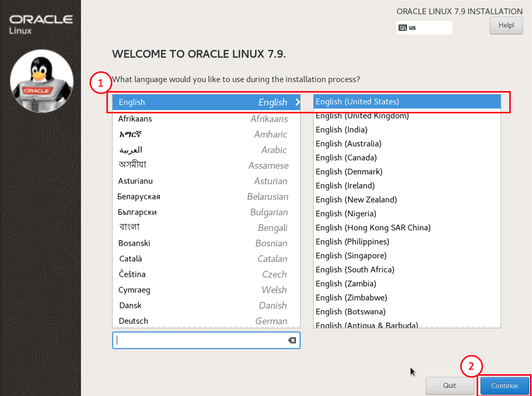Viewport: 532px width, 396px height.
Task: Focus the language search input field
Action: [206, 341]
